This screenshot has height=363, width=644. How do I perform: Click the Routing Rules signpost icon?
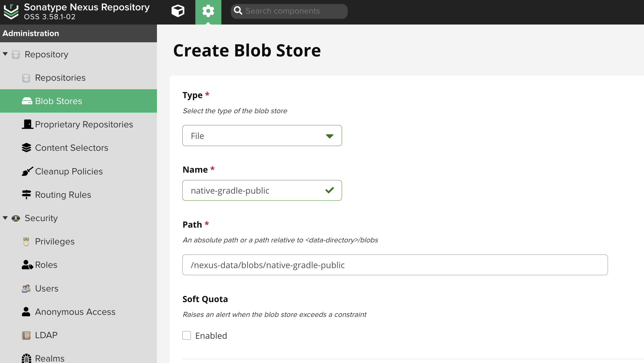pyautogui.click(x=26, y=195)
